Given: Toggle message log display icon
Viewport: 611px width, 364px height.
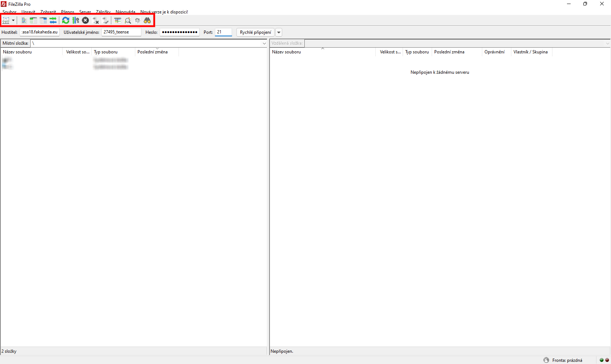Looking at the screenshot, I should coord(24,20).
